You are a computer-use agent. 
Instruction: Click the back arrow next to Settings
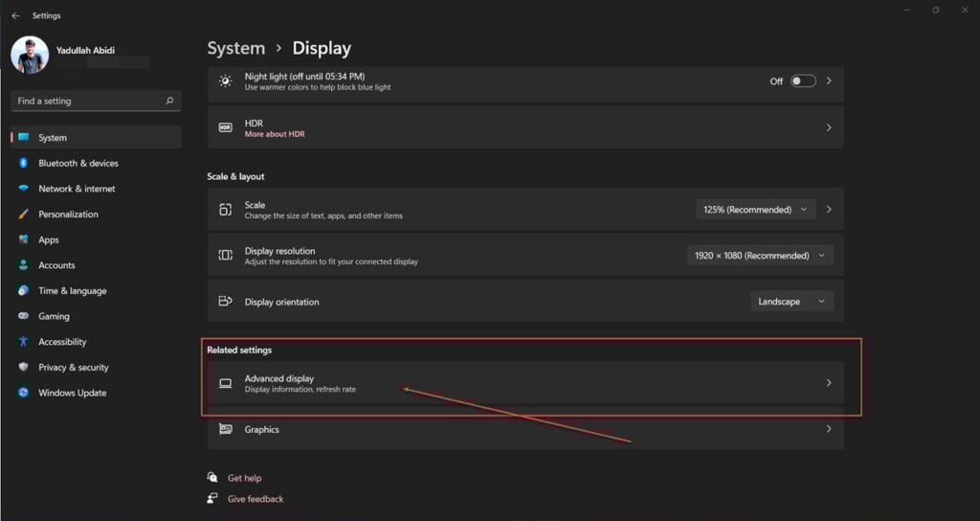pyautogui.click(x=15, y=15)
